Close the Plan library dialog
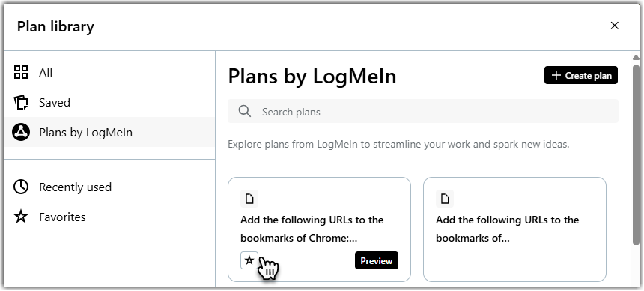The width and height of the screenshot is (644, 291). [615, 25]
